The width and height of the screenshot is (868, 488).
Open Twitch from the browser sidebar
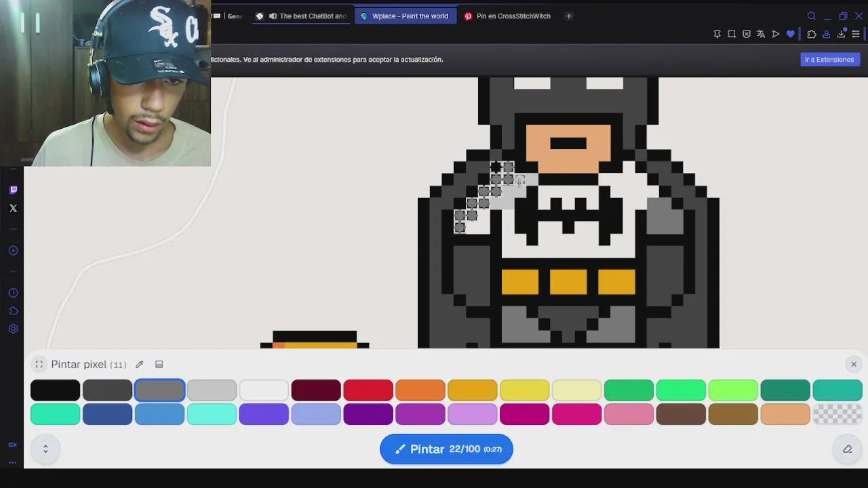pos(13,190)
